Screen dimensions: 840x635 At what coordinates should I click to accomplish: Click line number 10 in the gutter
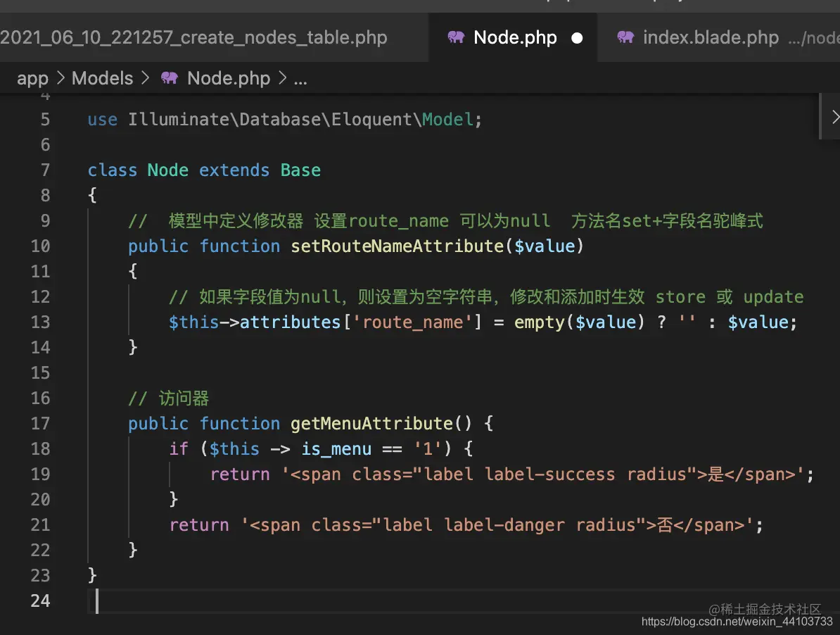pyautogui.click(x=40, y=246)
